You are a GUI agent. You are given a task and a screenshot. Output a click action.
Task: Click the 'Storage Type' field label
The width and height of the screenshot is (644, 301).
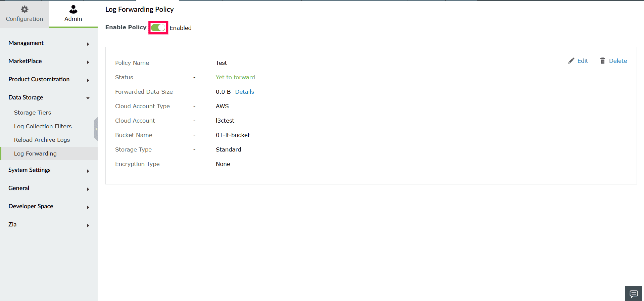pyautogui.click(x=133, y=149)
